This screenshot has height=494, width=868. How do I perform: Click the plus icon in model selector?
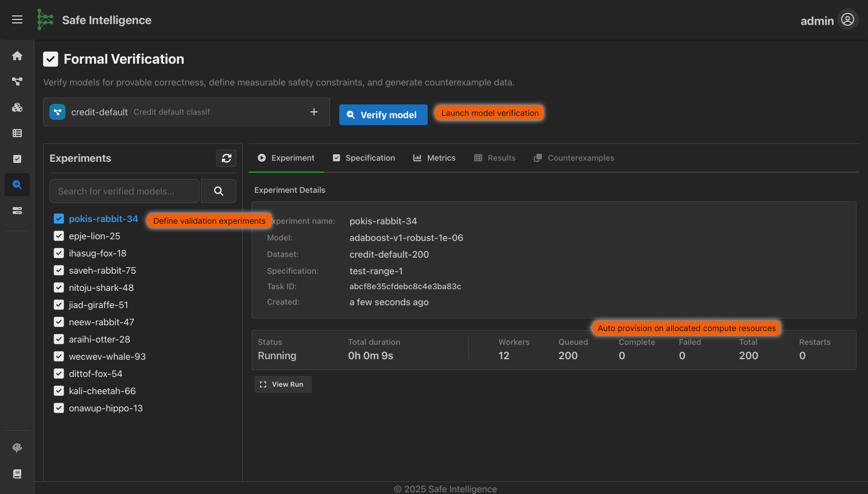point(314,112)
